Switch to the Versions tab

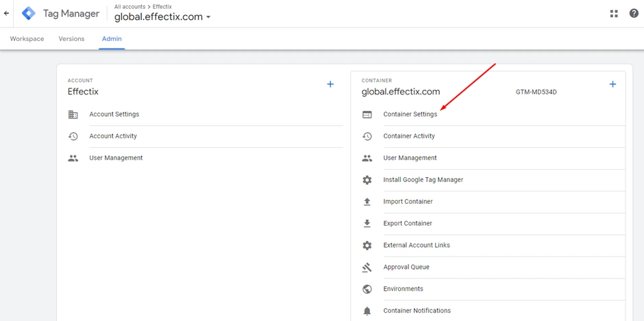(x=71, y=39)
